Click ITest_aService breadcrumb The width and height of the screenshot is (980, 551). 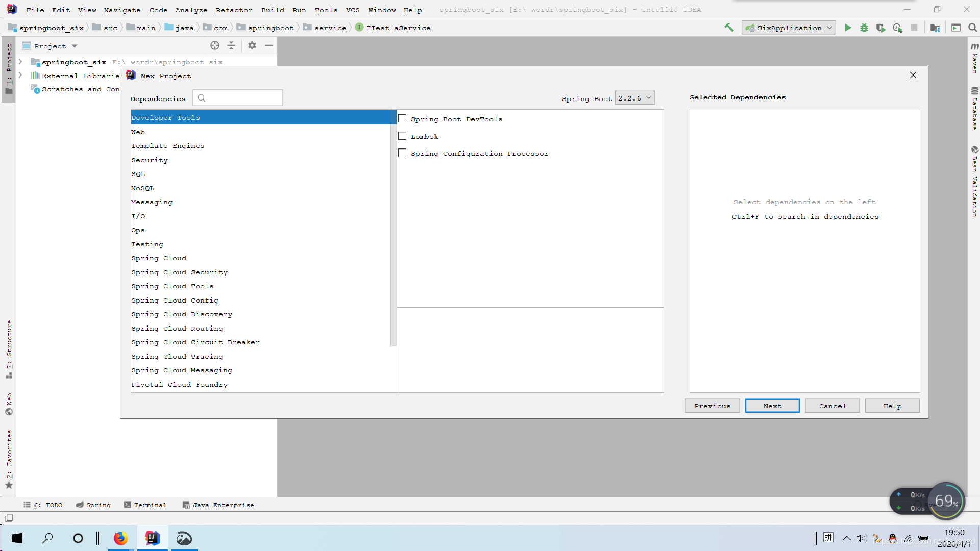(393, 28)
